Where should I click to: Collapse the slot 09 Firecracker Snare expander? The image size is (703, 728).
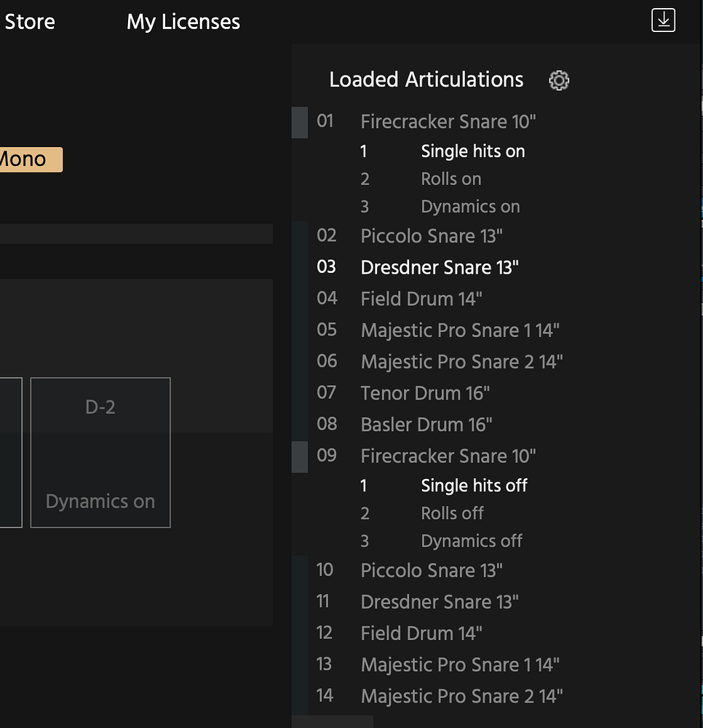[298, 456]
